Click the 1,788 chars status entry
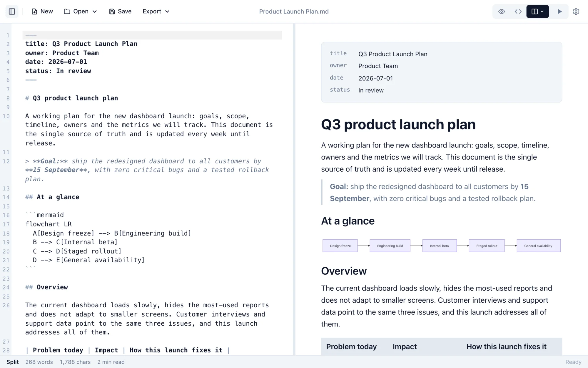This screenshot has height=368, width=588. pos(75,362)
